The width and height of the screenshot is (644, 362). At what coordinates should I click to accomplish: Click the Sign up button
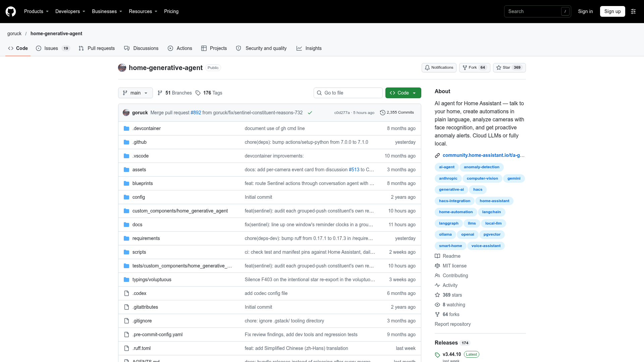[612, 11]
